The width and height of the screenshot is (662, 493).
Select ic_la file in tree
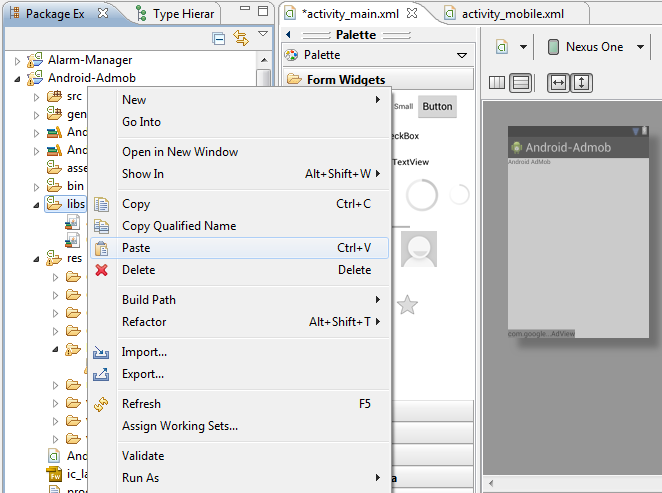(67, 474)
